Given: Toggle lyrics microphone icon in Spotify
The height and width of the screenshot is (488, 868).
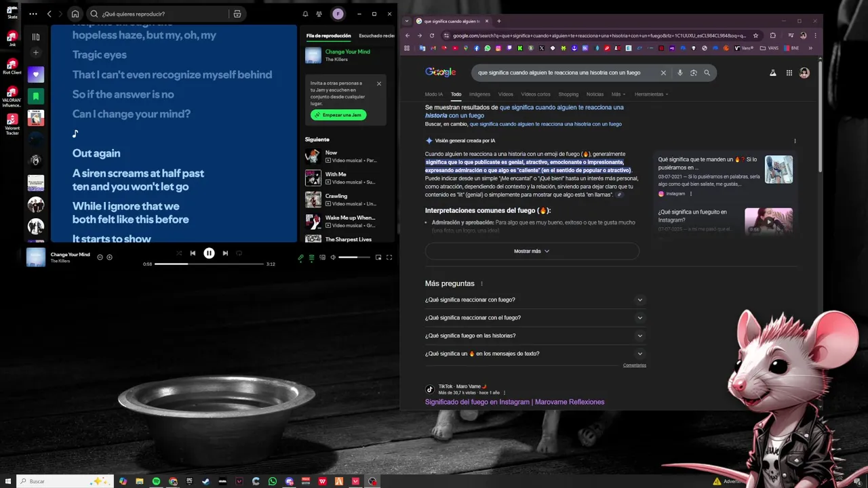Looking at the screenshot, I should pyautogui.click(x=301, y=258).
